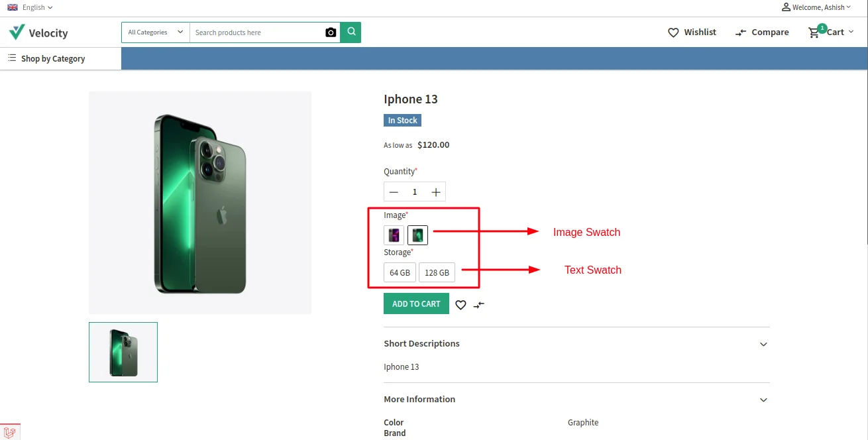Click the product title Iphone 13
Screen dimensions: 868x440
coord(411,99)
